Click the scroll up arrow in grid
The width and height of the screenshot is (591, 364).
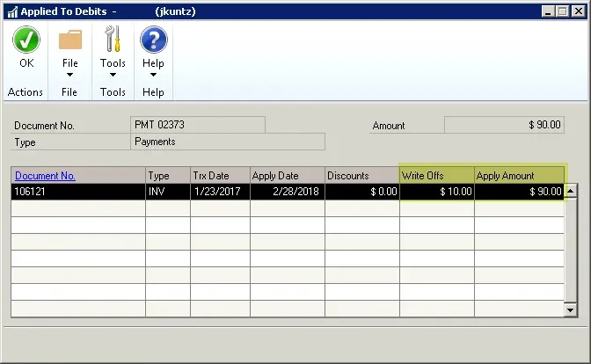click(x=571, y=191)
